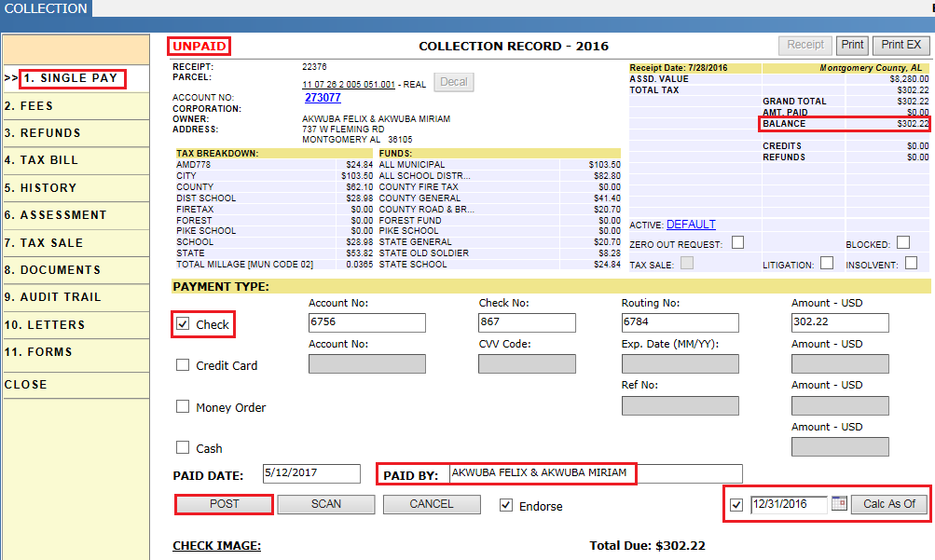Edit the Calc As Of date field
935x560 pixels.
pos(789,505)
